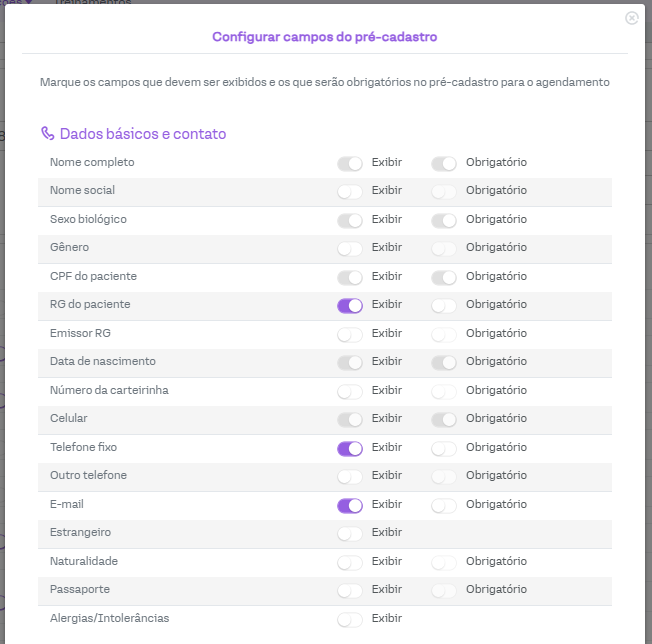
Task: Show the Gênero field
Action: click(350, 248)
